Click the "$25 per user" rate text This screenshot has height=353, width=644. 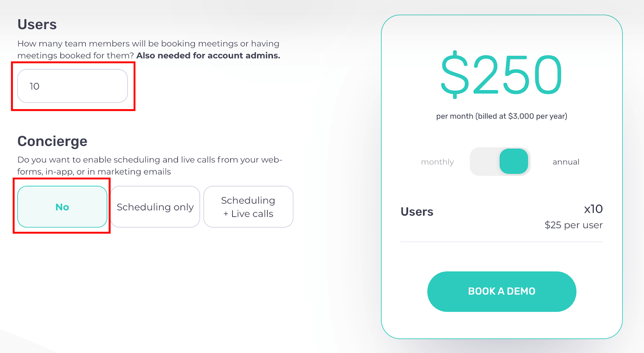click(573, 225)
